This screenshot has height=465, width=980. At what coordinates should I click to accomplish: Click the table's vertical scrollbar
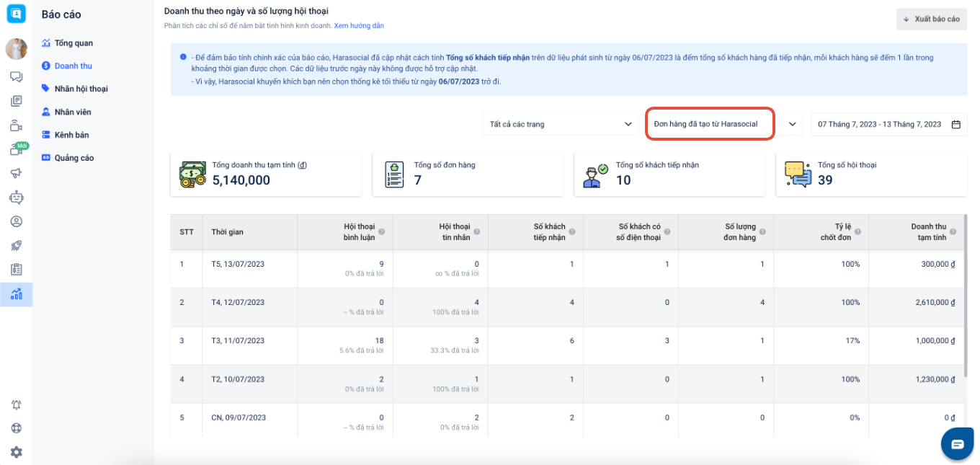coord(966,296)
